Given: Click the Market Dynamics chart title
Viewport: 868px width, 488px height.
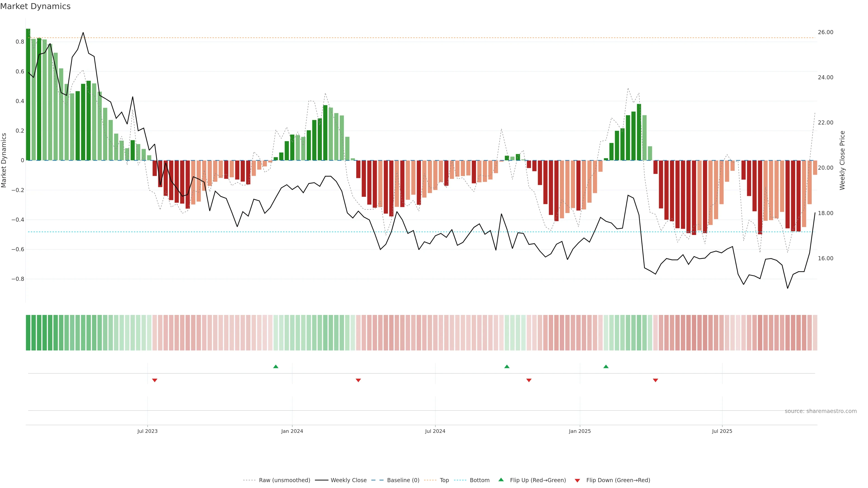Looking at the screenshot, I should 35,6.
